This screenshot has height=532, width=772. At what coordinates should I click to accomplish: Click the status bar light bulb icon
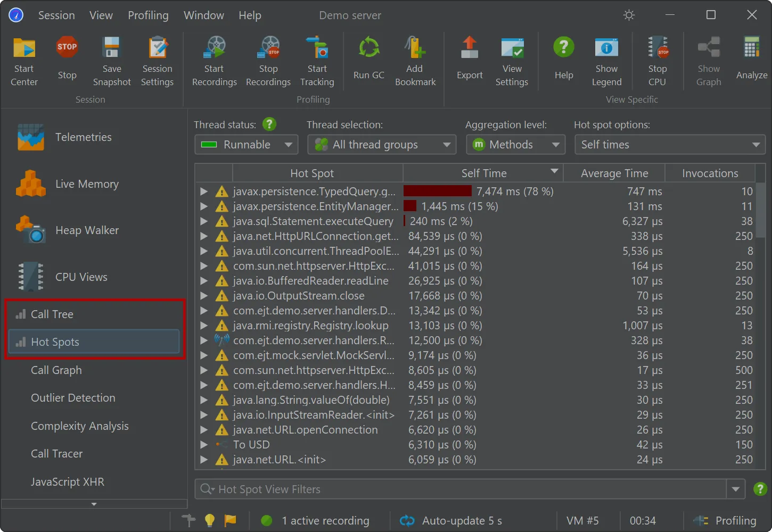[x=210, y=520]
